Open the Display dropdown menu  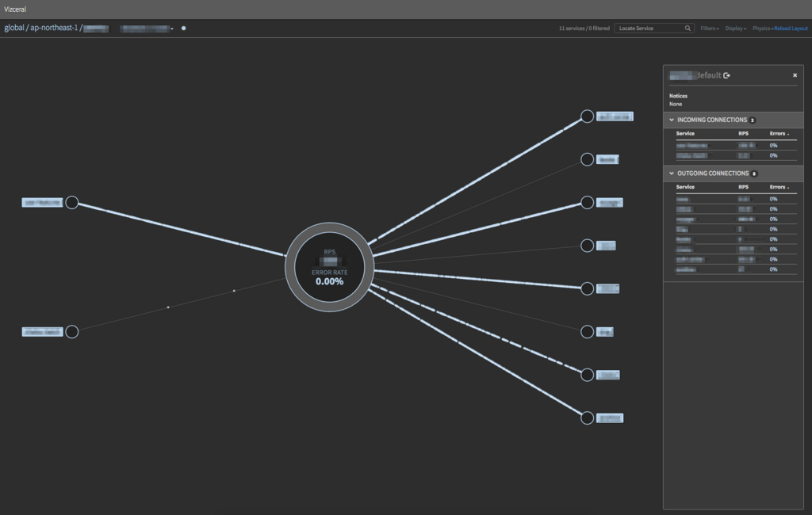pos(735,29)
